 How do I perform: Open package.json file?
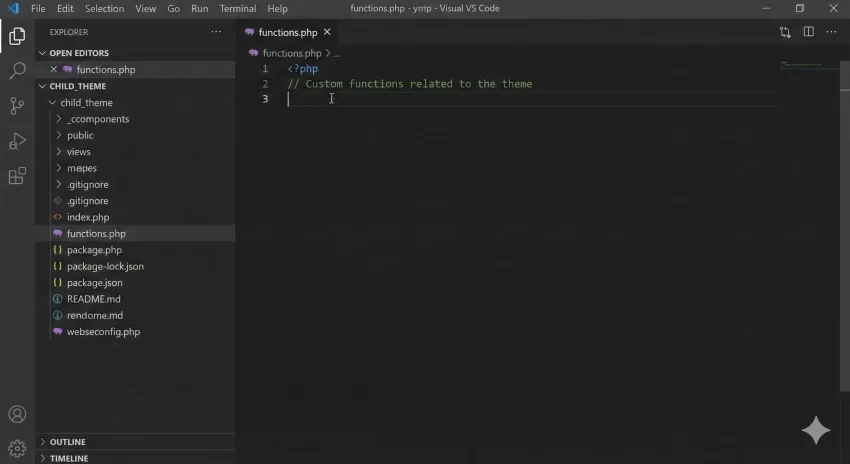click(94, 282)
